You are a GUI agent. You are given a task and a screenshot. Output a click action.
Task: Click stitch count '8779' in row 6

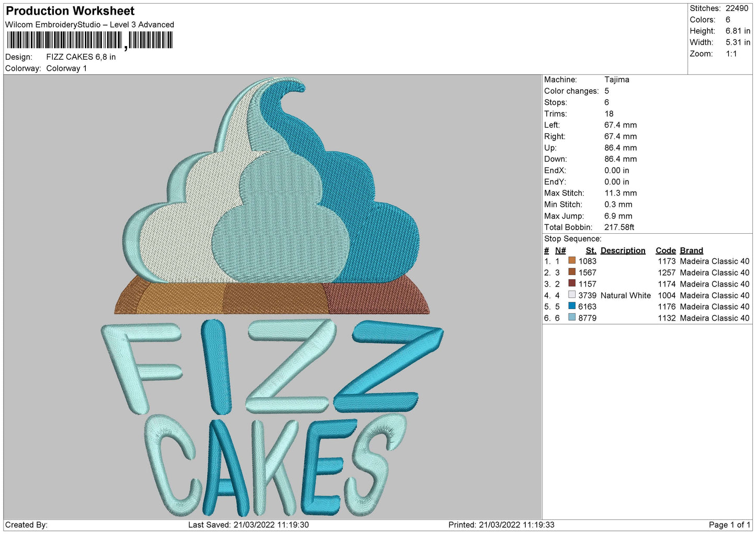click(588, 318)
